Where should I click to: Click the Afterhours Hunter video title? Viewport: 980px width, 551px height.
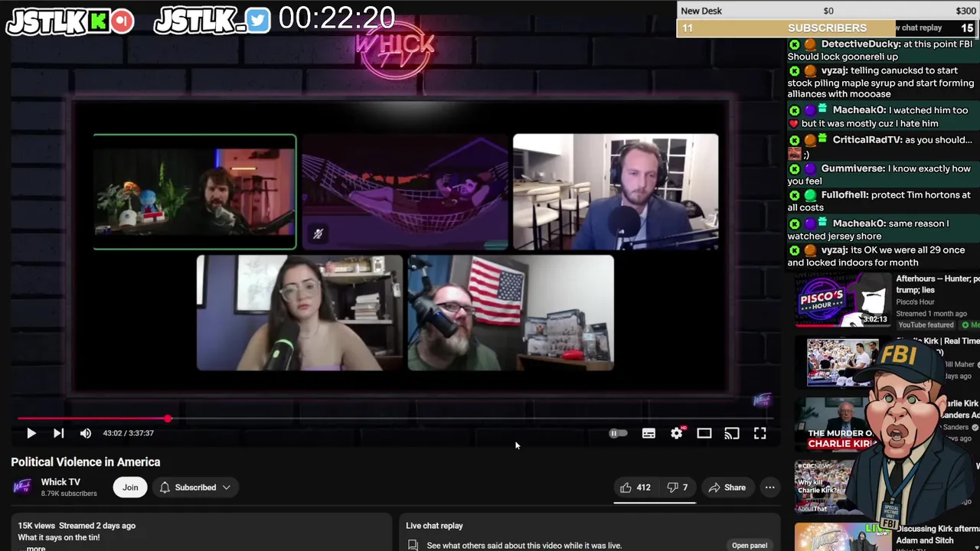[x=938, y=285]
